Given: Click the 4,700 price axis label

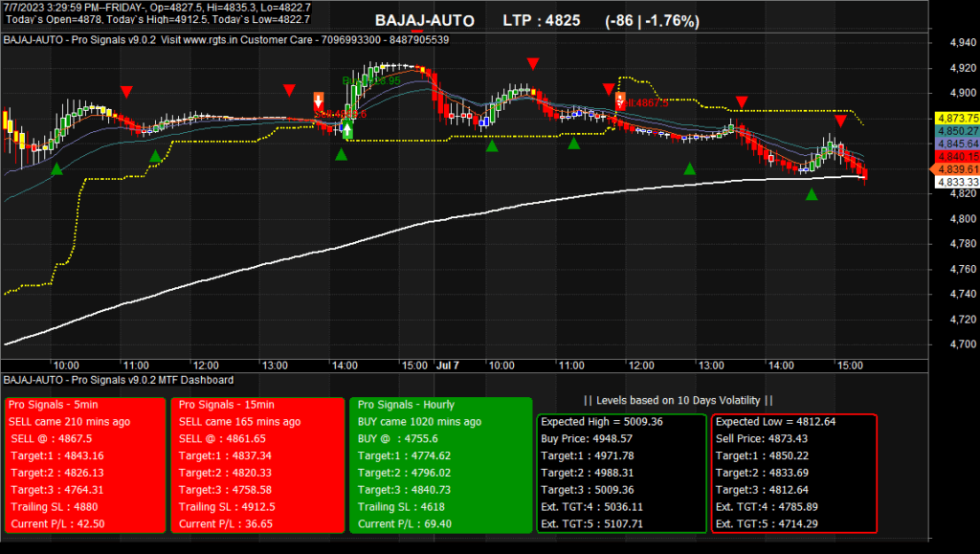Looking at the screenshot, I should tap(963, 344).
